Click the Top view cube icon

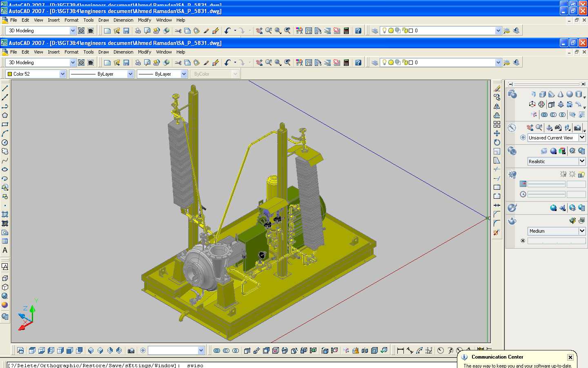pos(32,350)
